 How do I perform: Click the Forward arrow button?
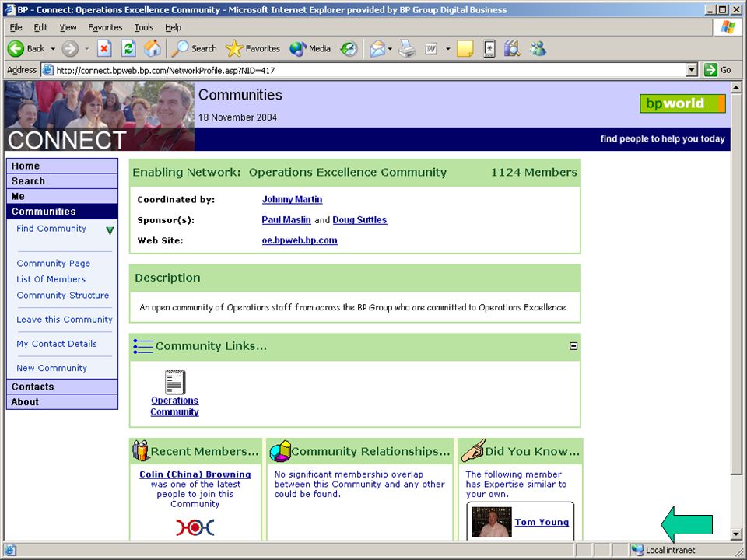(70, 48)
